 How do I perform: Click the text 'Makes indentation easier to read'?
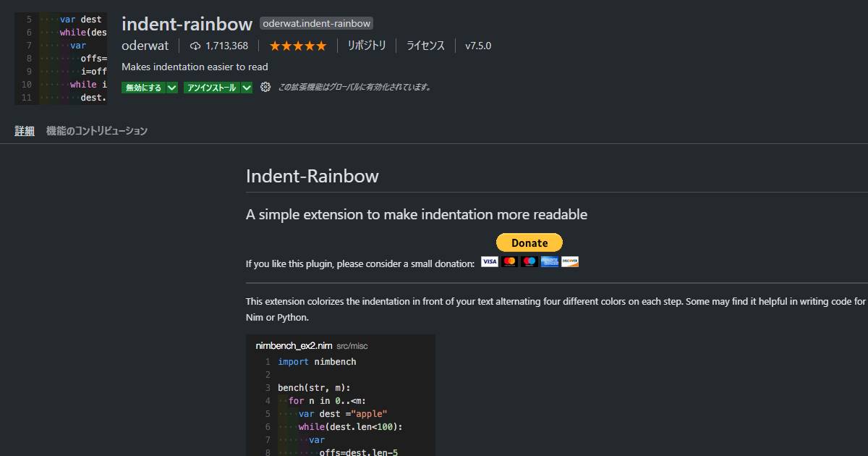tap(195, 67)
